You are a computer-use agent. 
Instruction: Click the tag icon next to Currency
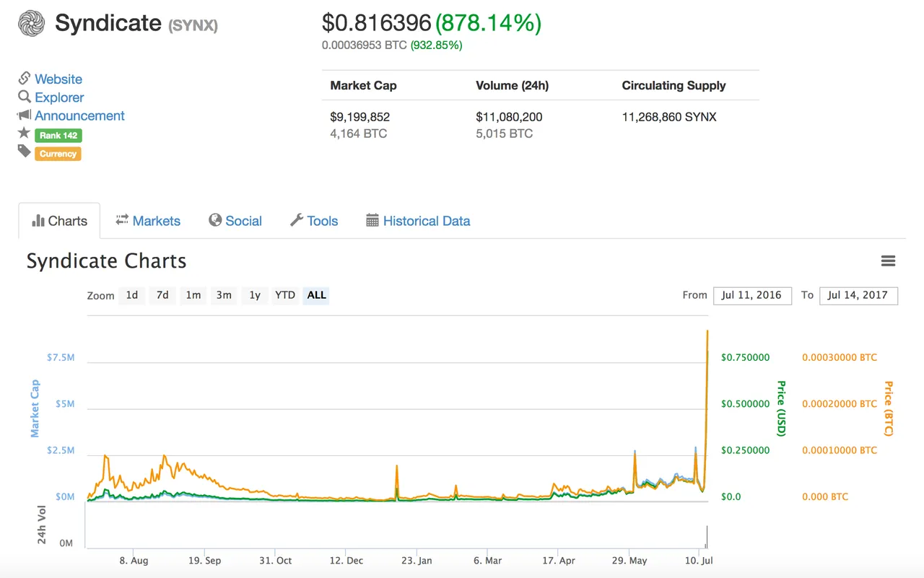tap(25, 152)
